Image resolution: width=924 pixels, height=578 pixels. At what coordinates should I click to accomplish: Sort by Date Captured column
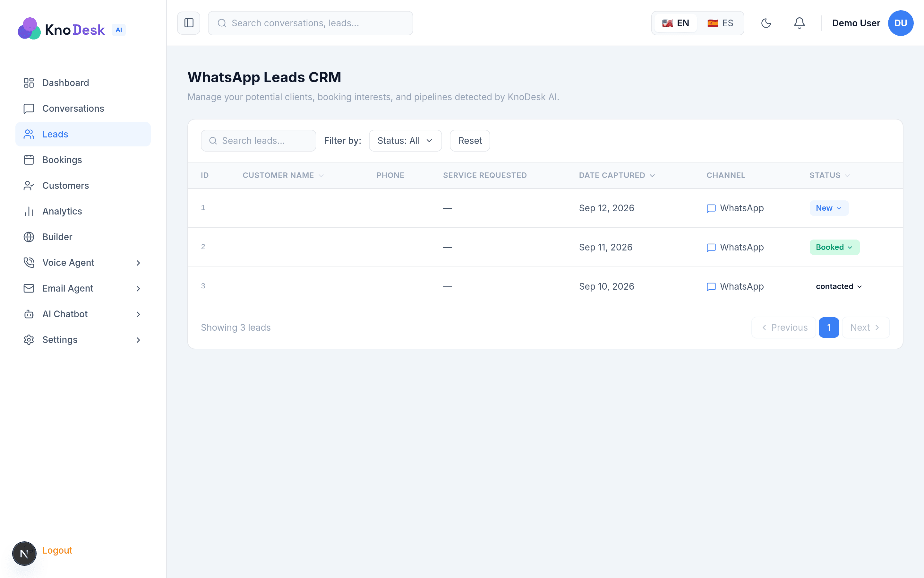click(617, 175)
